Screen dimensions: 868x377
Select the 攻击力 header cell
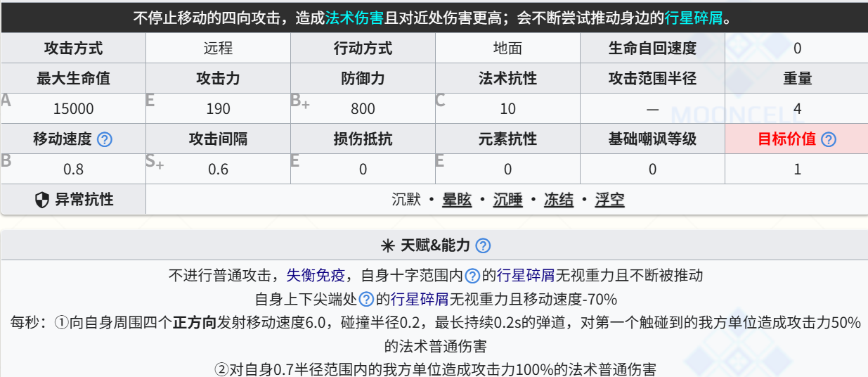coord(218,78)
